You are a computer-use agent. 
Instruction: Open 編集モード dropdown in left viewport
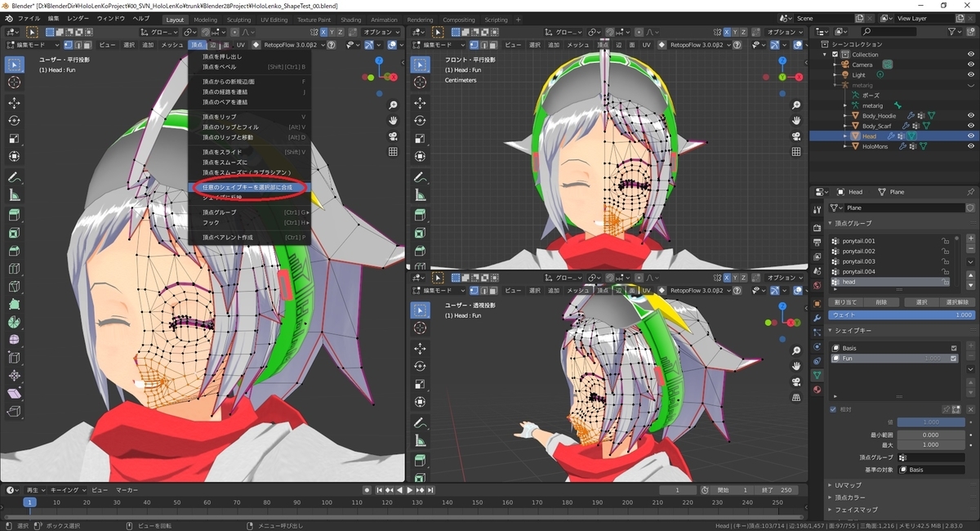pyautogui.click(x=33, y=45)
